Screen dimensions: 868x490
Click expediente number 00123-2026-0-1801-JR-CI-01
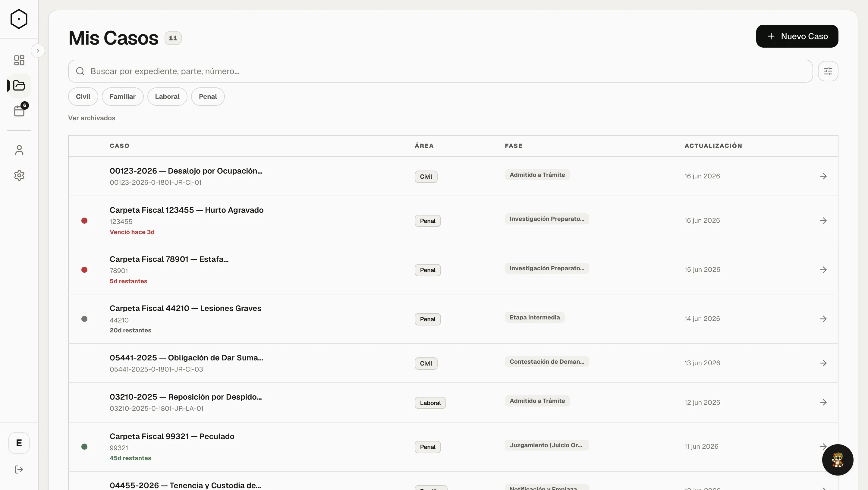pyautogui.click(x=155, y=182)
